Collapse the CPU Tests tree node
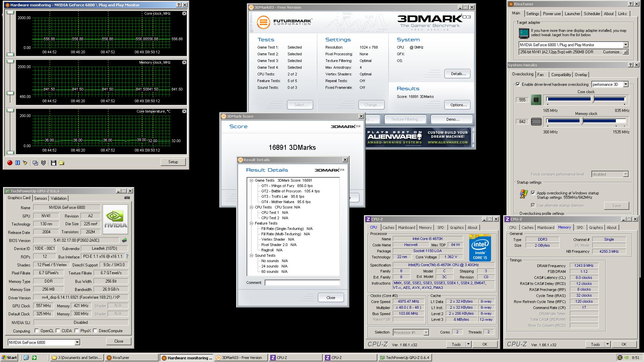 [251, 207]
